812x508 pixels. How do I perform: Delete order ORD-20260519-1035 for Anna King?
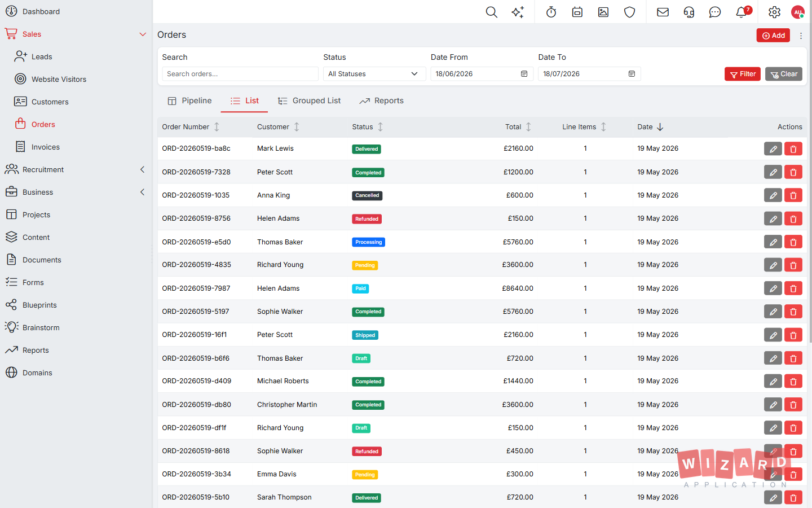[x=793, y=195]
